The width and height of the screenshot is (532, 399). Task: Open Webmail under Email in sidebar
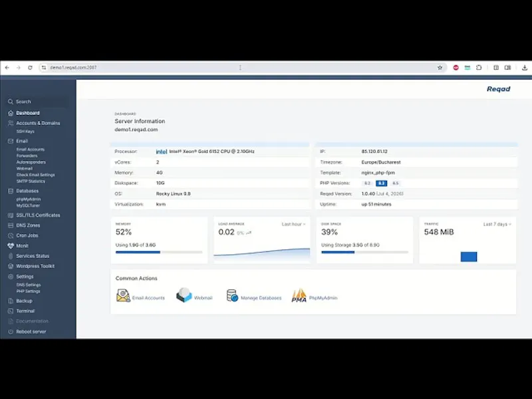(x=25, y=168)
